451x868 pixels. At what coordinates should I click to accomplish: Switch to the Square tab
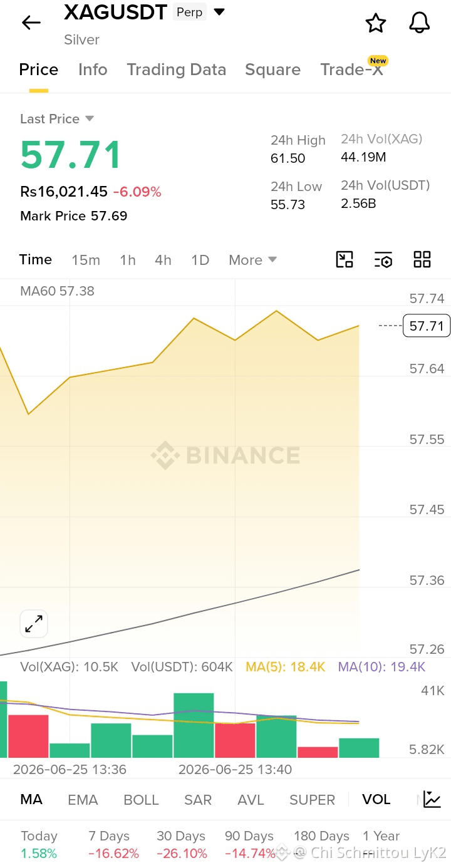(272, 70)
